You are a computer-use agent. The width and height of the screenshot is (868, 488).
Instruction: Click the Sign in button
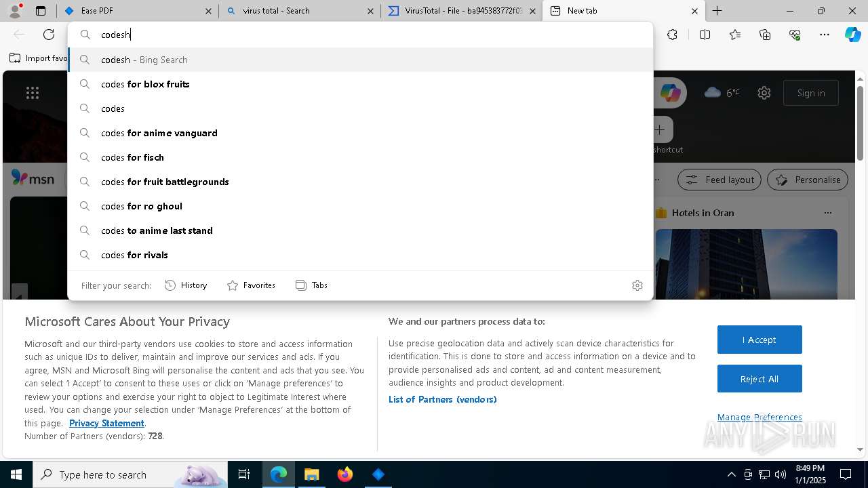pyautogui.click(x=811, y=93)
